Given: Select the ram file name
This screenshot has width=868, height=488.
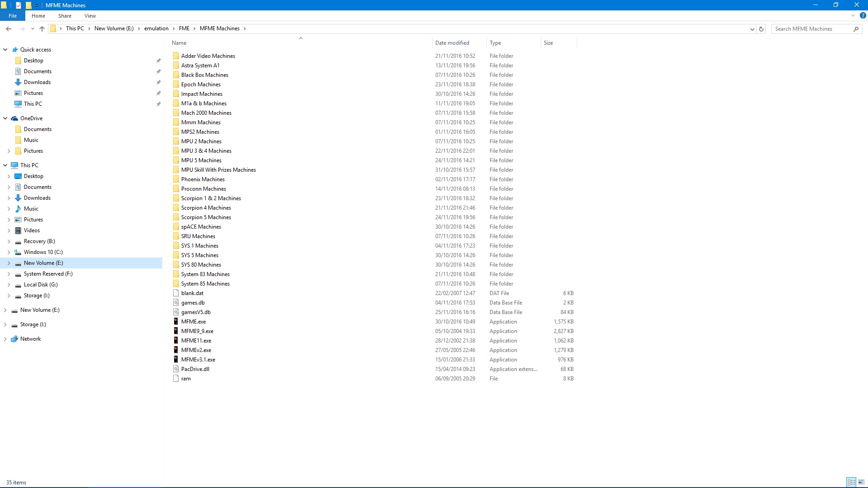Looking at the screenshot, I should click(x=186, y=379).
